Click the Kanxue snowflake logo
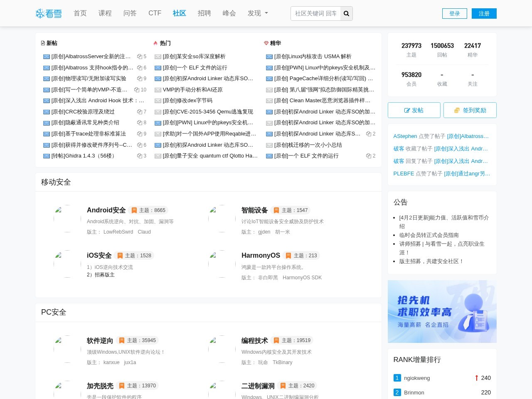 (49, 14)
